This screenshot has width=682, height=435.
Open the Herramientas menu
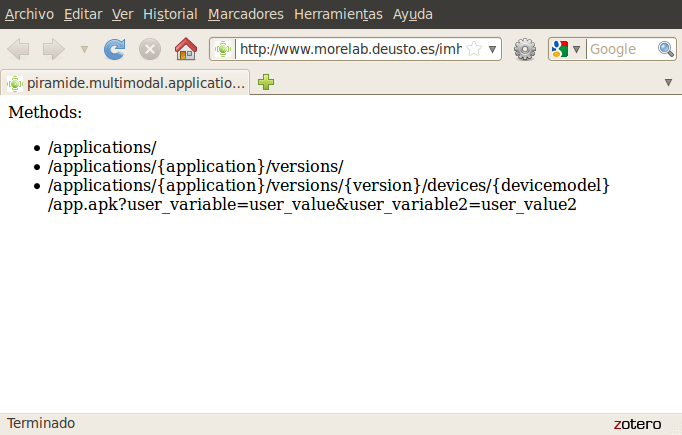tap(338, 14)
